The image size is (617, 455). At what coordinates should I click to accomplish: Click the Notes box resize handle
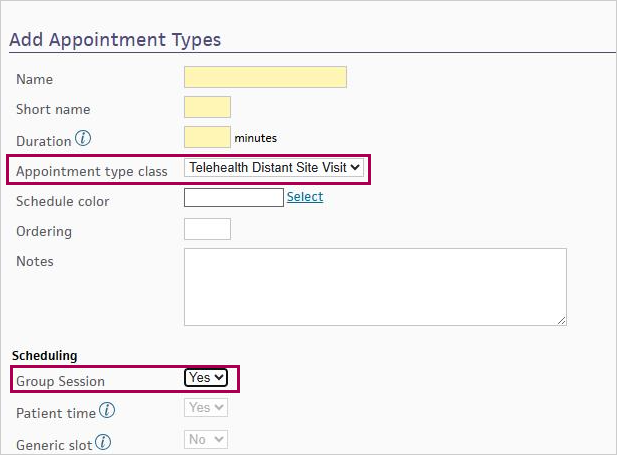coord(562,320)
